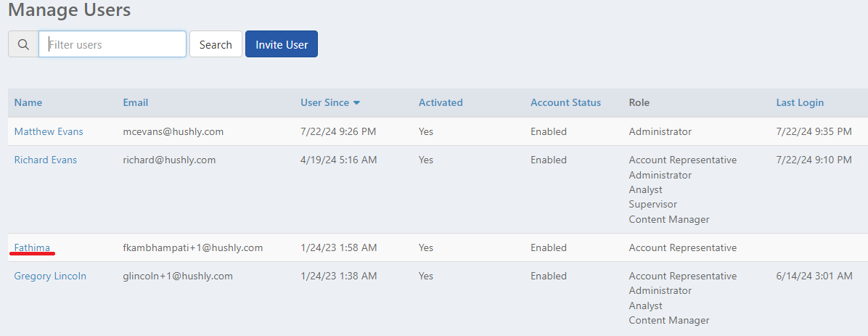Click Gregory Lincoln's Activated Yes value

pyautogui.click(x=426, y=276)
